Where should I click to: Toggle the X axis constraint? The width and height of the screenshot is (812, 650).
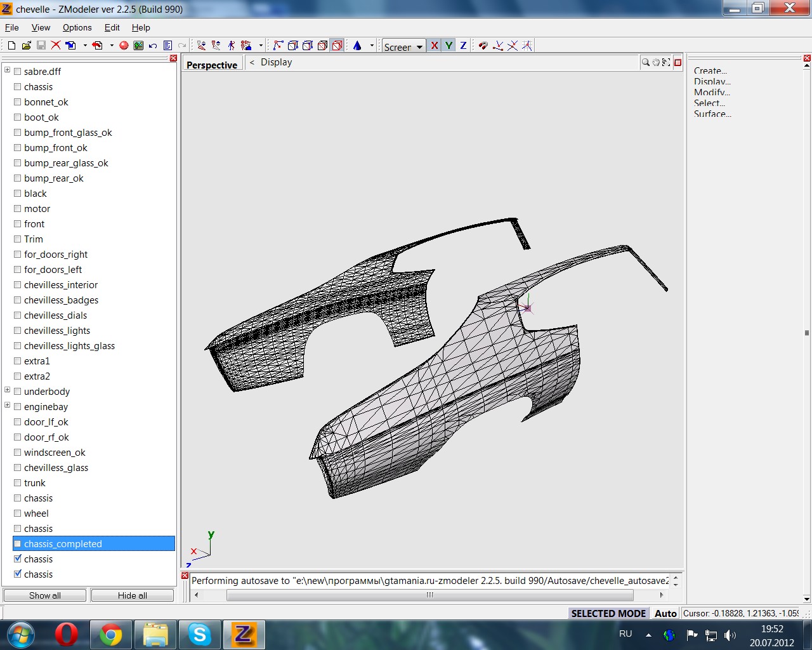[435, 45]
